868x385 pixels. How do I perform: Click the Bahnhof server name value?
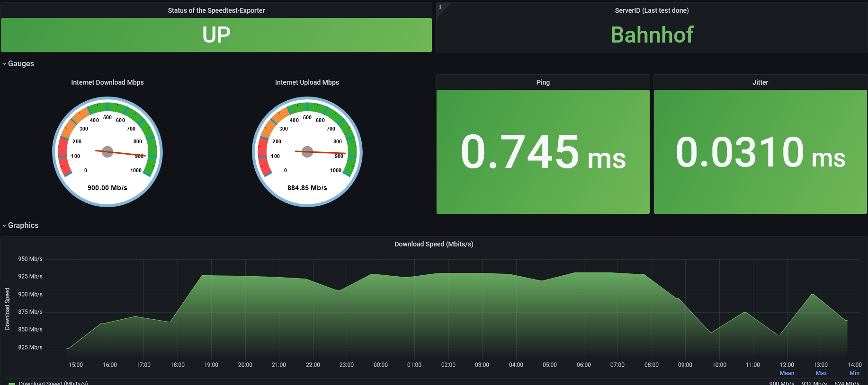coord(652,35)
